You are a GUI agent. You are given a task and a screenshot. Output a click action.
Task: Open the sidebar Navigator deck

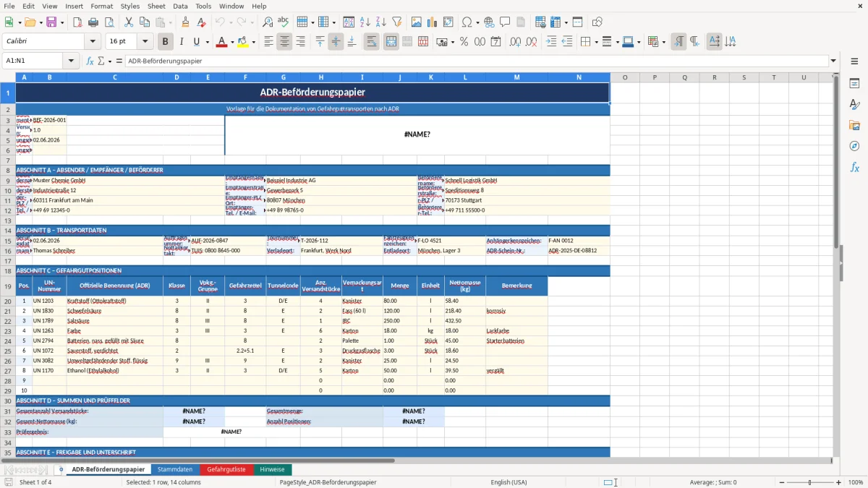pyautogui.click(x=854, y=146)
